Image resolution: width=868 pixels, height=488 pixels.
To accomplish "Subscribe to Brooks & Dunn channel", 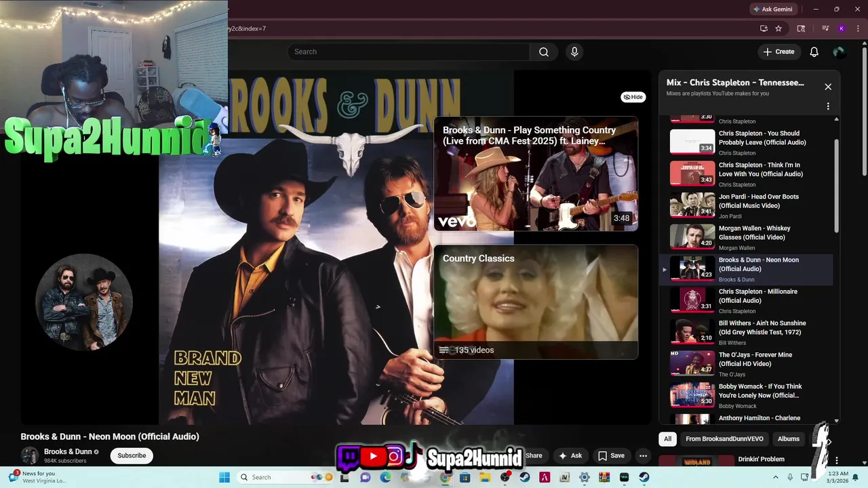I will (132, 455).
